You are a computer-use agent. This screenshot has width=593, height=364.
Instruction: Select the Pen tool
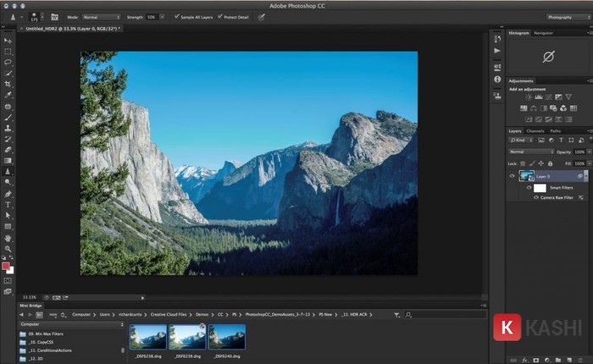click(8, 194)
